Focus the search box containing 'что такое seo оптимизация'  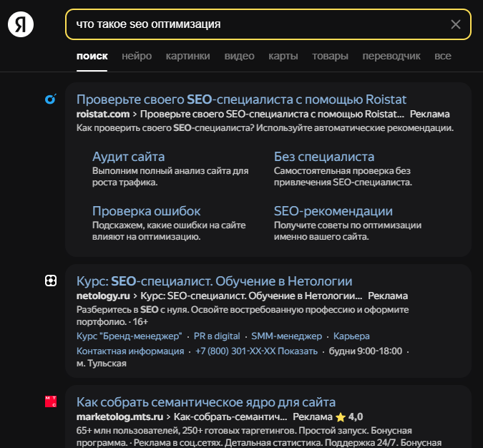268,24
